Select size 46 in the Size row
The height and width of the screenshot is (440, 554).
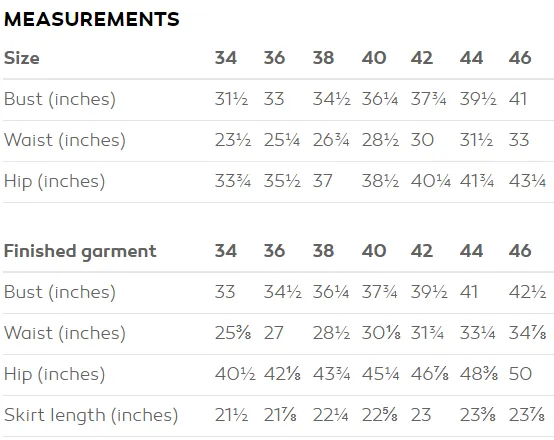(x=520, y=58)
